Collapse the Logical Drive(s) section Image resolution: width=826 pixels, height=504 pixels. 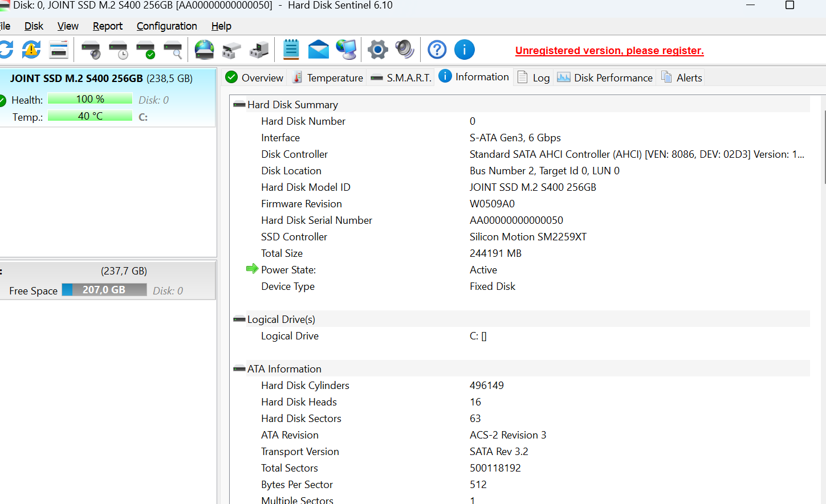click(x=239, y=319)
